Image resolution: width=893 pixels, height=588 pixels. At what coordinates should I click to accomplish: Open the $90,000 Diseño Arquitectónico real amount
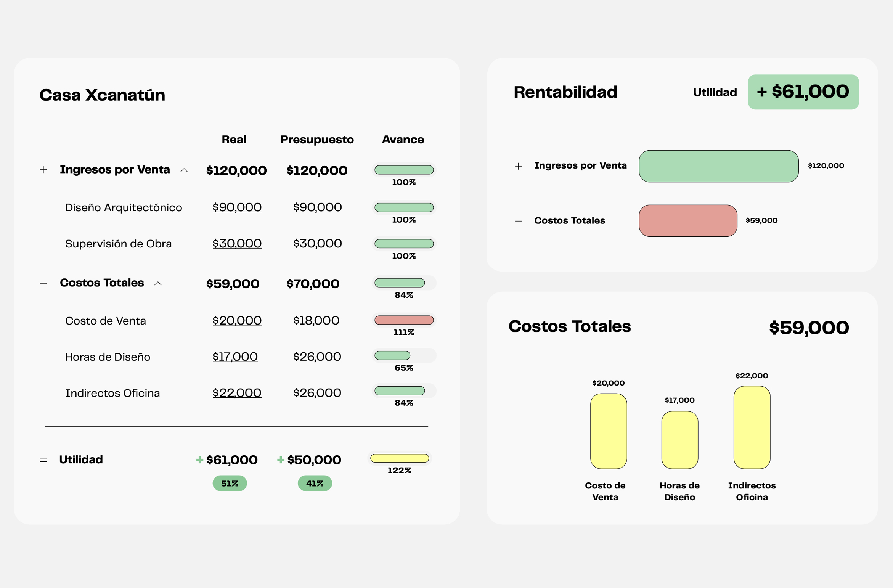coord(237,207)
